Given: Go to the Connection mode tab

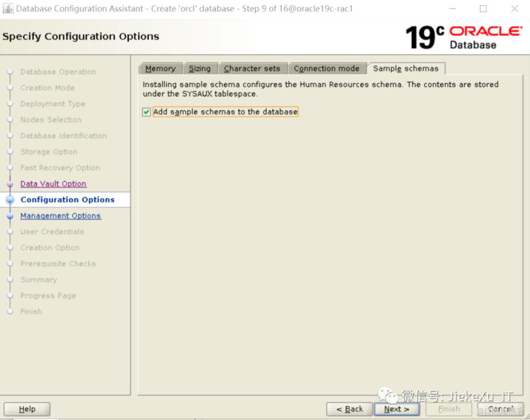Looking at the screenshot, I should pos(326,69).
